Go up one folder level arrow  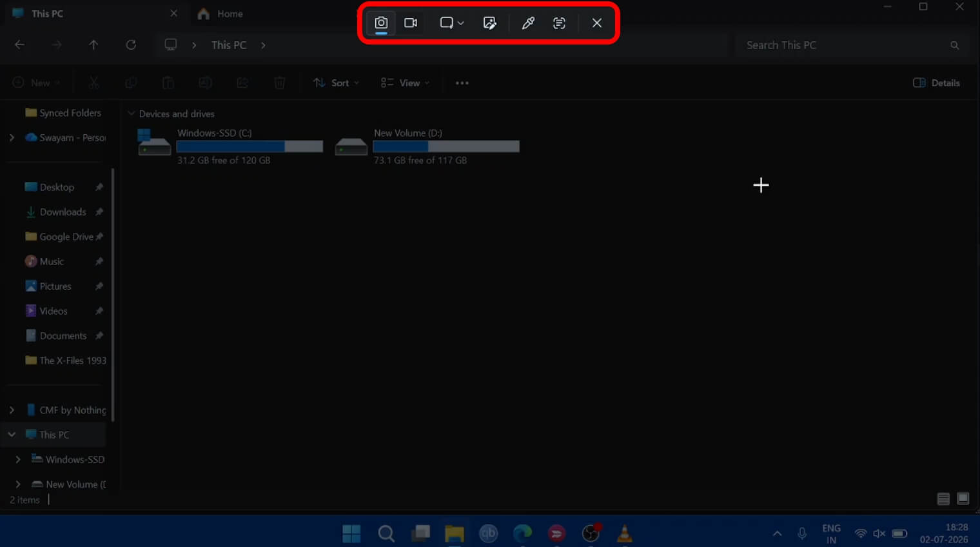click(93, 45)
